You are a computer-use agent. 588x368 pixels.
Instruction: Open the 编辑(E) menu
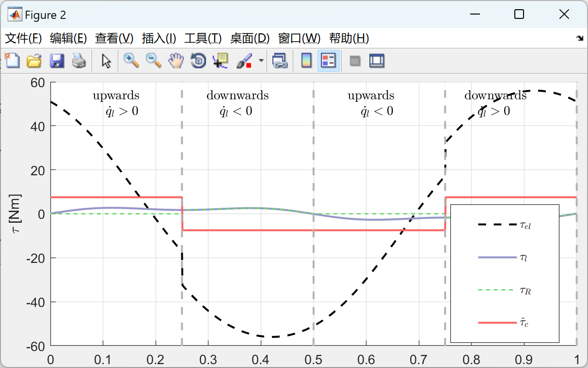pos(68,38)
